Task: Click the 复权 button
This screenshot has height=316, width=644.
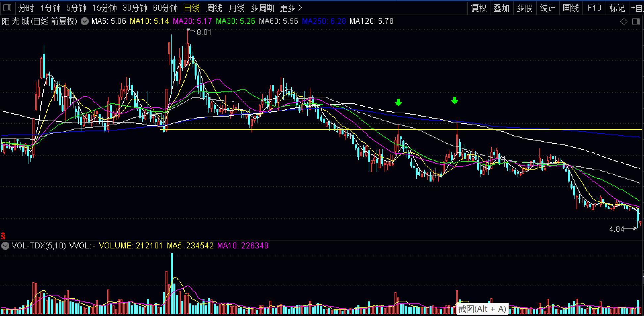Action: (479, 8)
